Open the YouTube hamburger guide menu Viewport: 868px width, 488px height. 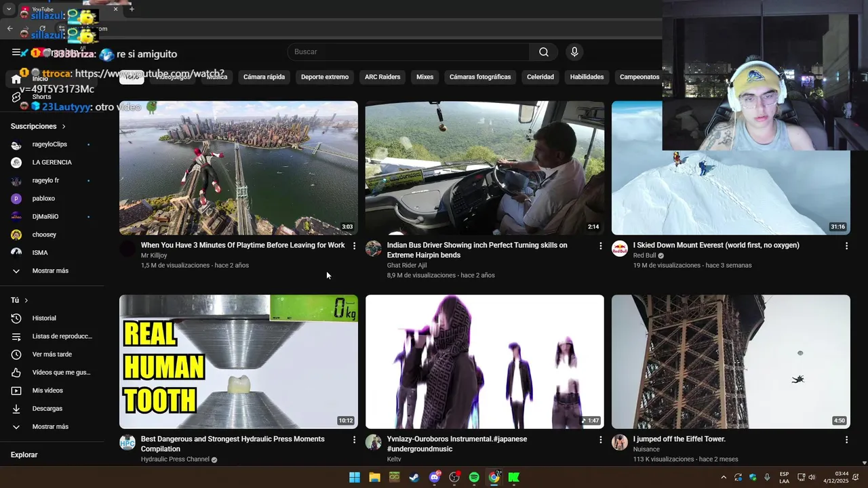tap(16, 52)
